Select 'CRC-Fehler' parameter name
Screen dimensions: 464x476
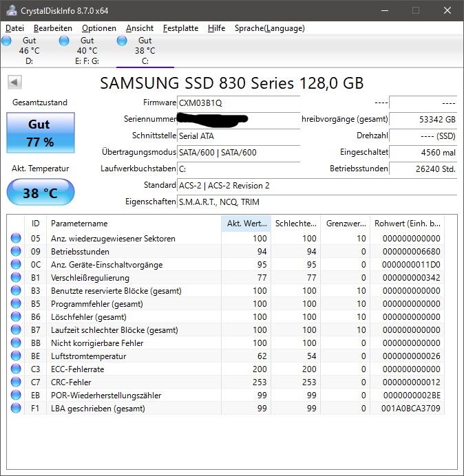(x=71, y=382)
